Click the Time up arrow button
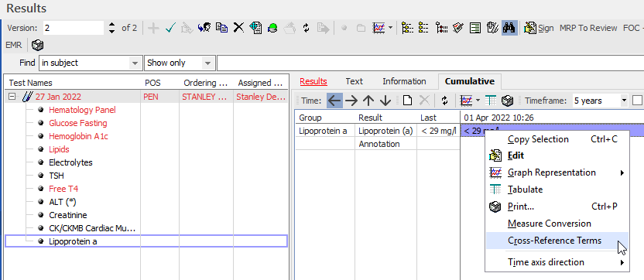This screenshot has height=280, width=644. pyautogui.click(x=368, y=101)
